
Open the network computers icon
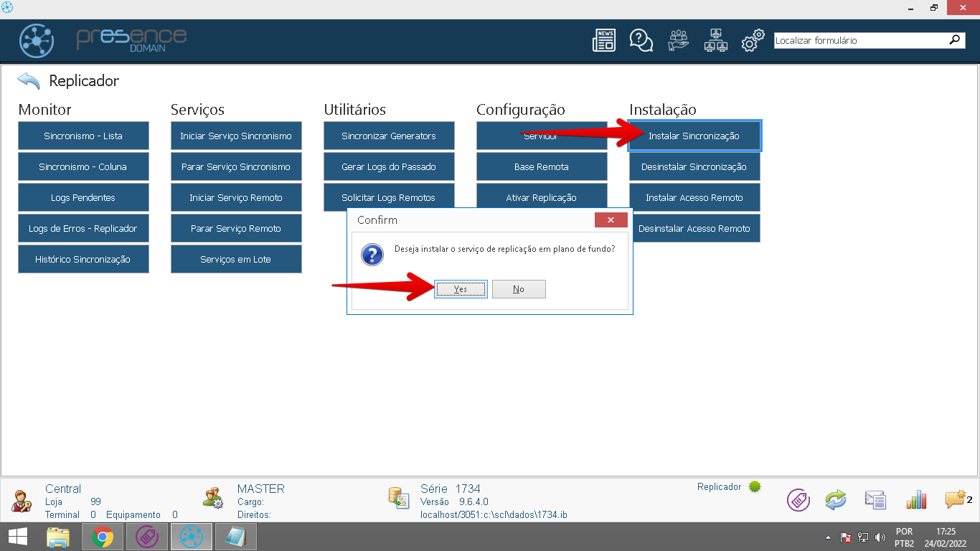point(716,40)
